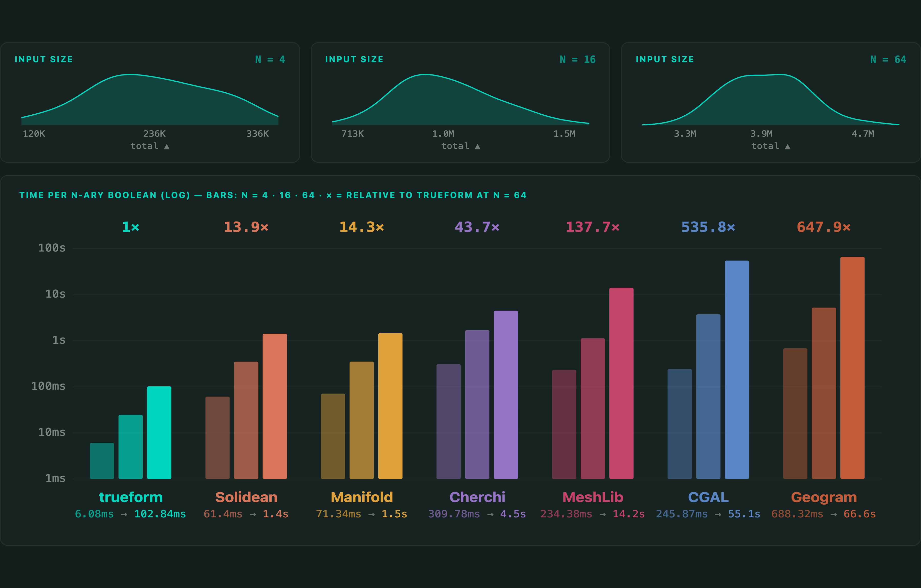Click the triangle marker beside total under N = 16
The height and width of the screenshot is (588, 921).
(477, 147)
